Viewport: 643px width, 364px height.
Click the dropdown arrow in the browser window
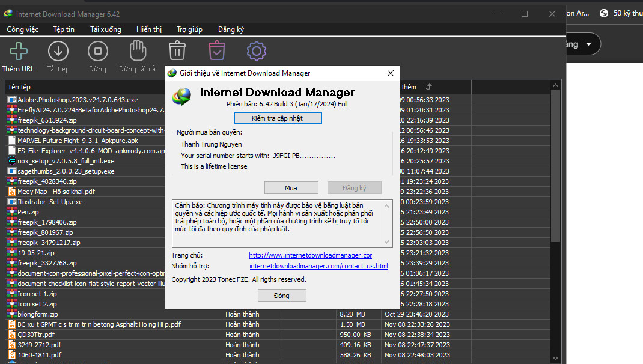click(589, 44)
